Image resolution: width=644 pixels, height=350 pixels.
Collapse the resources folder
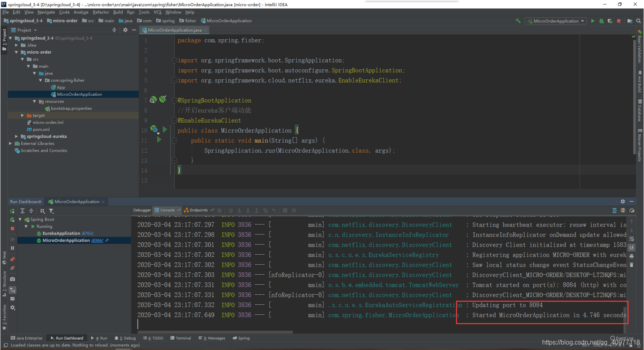[x=34, y=101]
